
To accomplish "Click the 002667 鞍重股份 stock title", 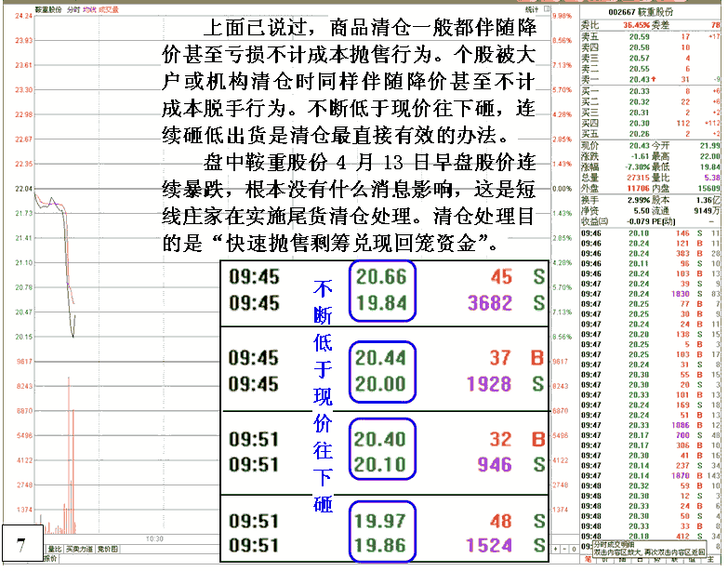I will tap(641, 12).
